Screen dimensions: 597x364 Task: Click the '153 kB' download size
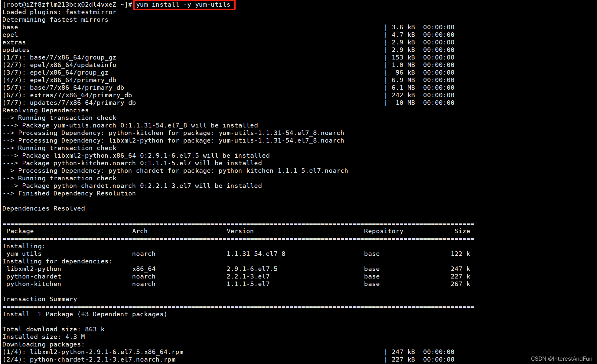403,57
